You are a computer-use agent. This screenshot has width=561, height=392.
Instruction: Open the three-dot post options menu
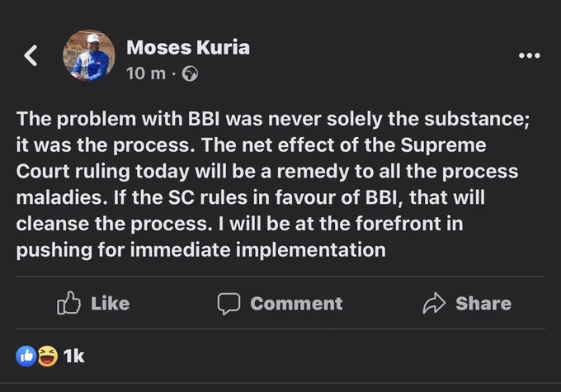pos(530,55)
